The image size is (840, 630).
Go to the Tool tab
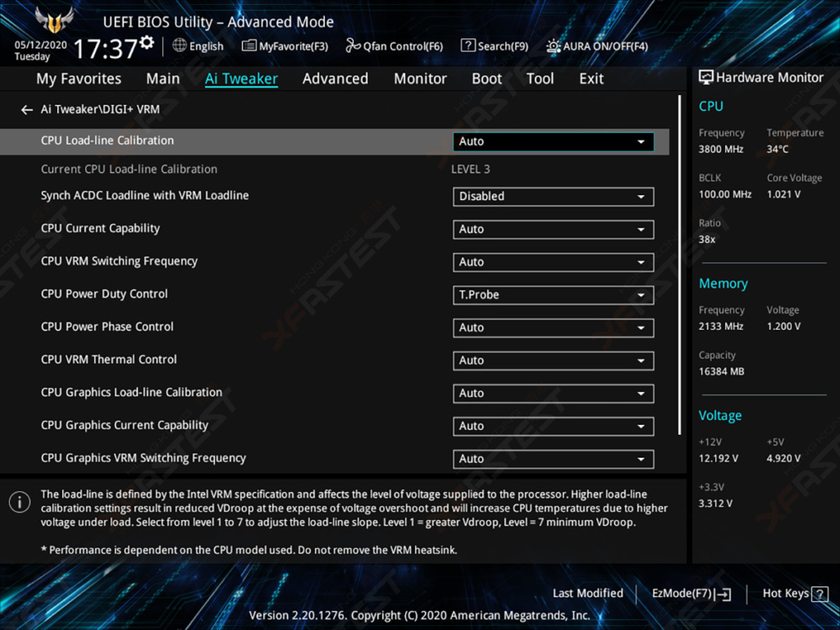(x=540, y=79)
